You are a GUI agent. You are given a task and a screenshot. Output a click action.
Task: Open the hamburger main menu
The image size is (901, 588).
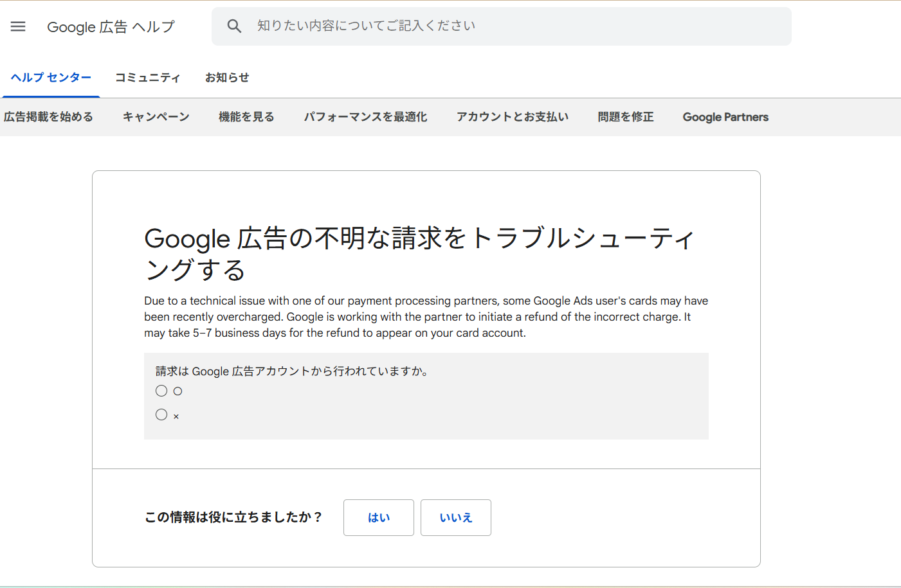point(18,26)
